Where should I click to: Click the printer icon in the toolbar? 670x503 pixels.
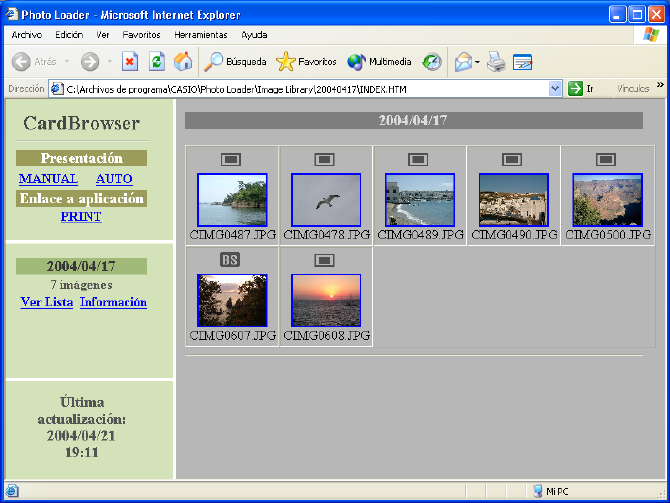tap(496, 62)
